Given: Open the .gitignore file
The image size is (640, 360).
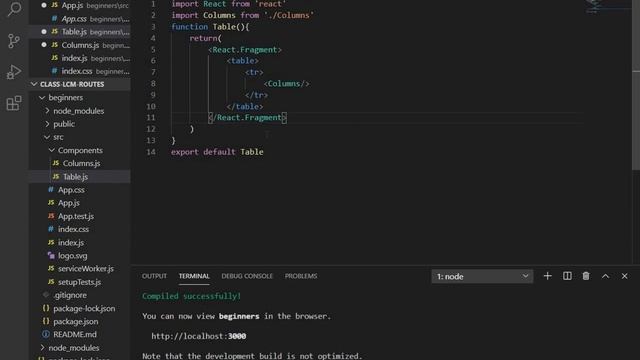Looking at the screenshot, I should tap(80, 295).
